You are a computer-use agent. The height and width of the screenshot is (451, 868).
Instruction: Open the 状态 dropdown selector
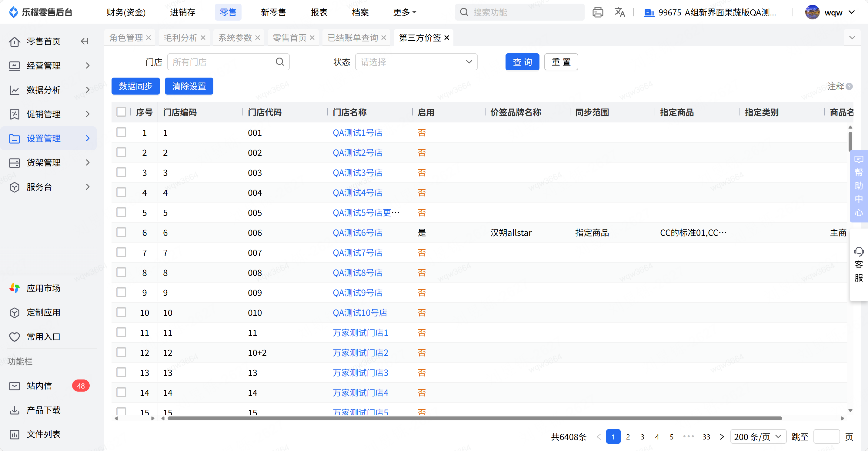pos(416,62)
